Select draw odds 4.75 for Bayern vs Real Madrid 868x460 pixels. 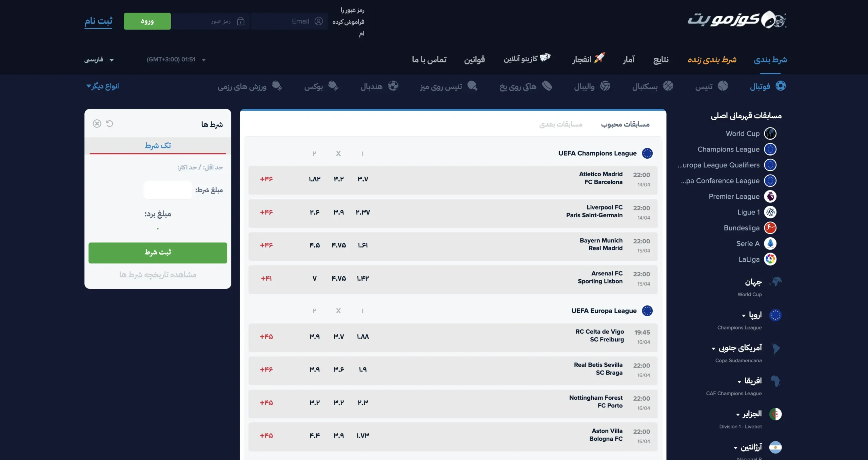point(338,245)
